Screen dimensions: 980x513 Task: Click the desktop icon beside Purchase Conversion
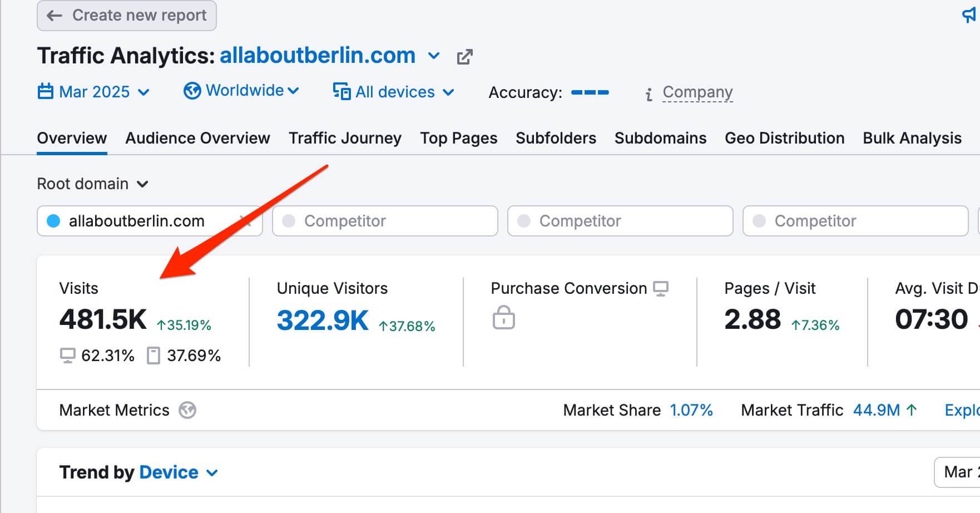[x=661, y=289]
